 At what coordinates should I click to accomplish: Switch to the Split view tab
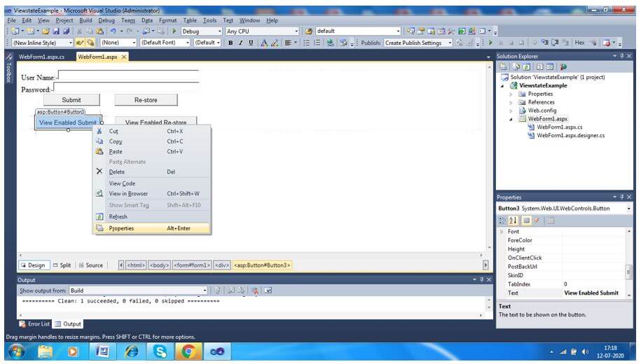point(62,265)
